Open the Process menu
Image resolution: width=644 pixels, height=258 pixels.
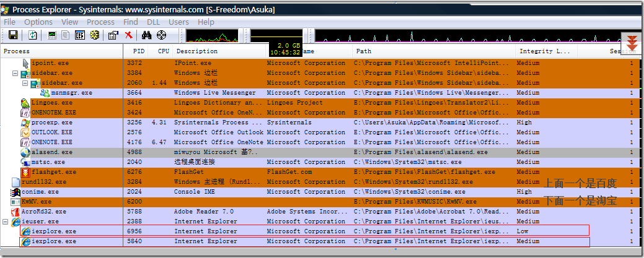100,22
